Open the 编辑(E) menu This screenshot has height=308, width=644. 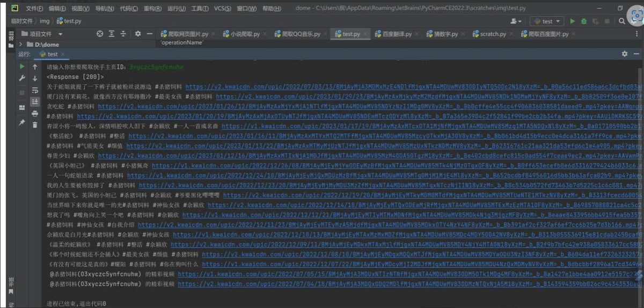pyautogui.click(x=57, y=9)
